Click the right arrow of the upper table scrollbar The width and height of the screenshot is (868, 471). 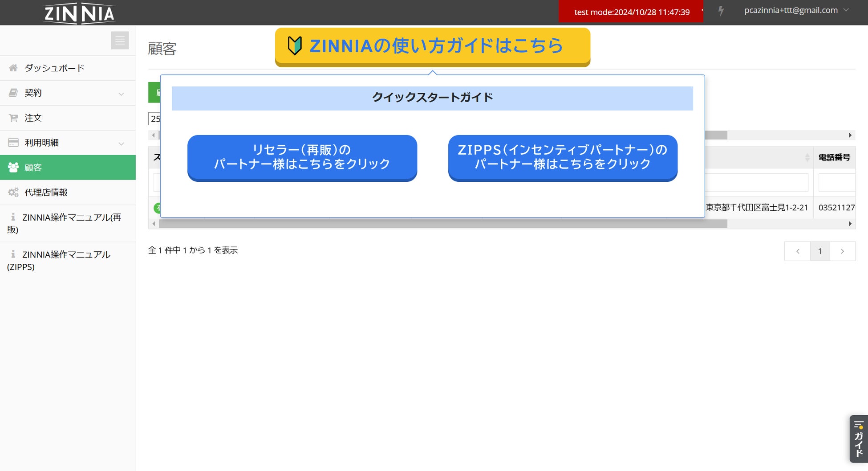tap(850, 135)
